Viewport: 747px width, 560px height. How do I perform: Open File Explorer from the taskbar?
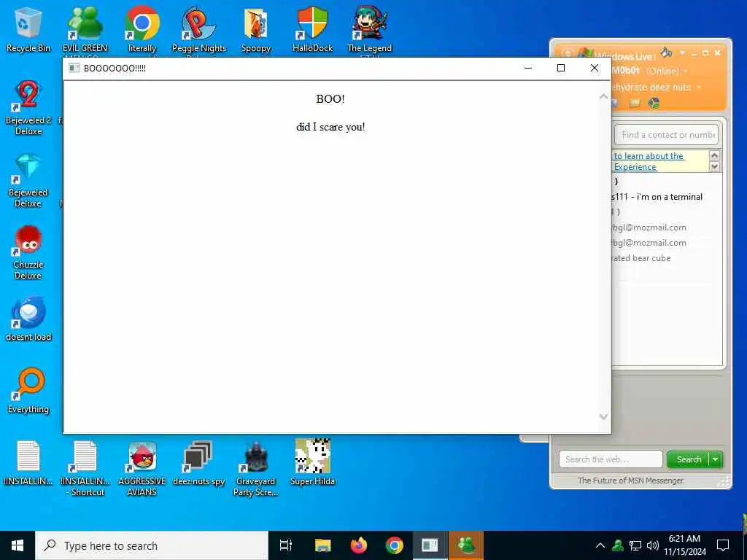tap(322, 545)
